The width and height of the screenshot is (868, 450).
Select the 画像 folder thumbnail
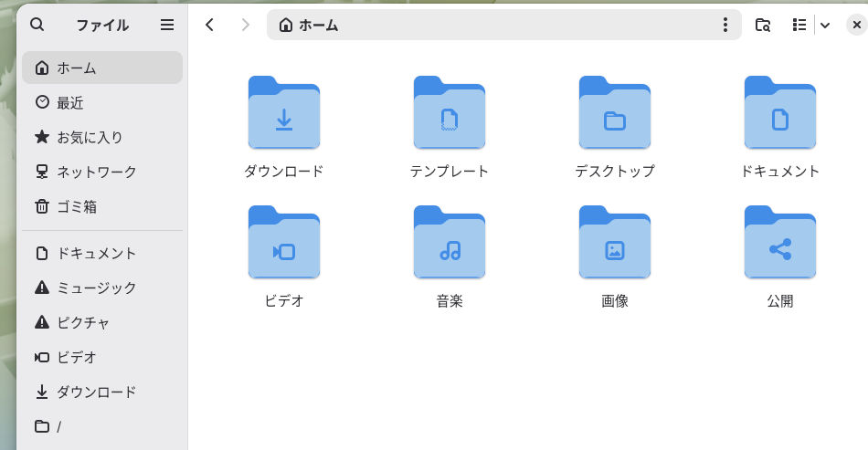pyautogui.click(x=615, y=242)
